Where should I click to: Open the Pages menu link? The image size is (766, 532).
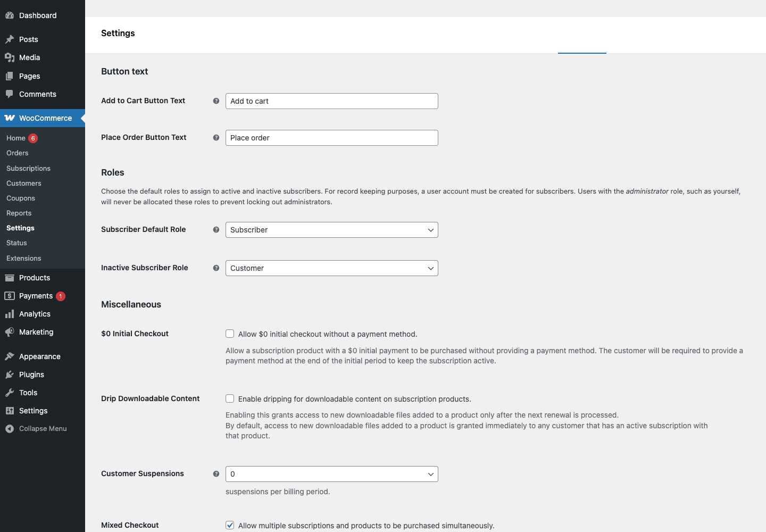[30, 76]
